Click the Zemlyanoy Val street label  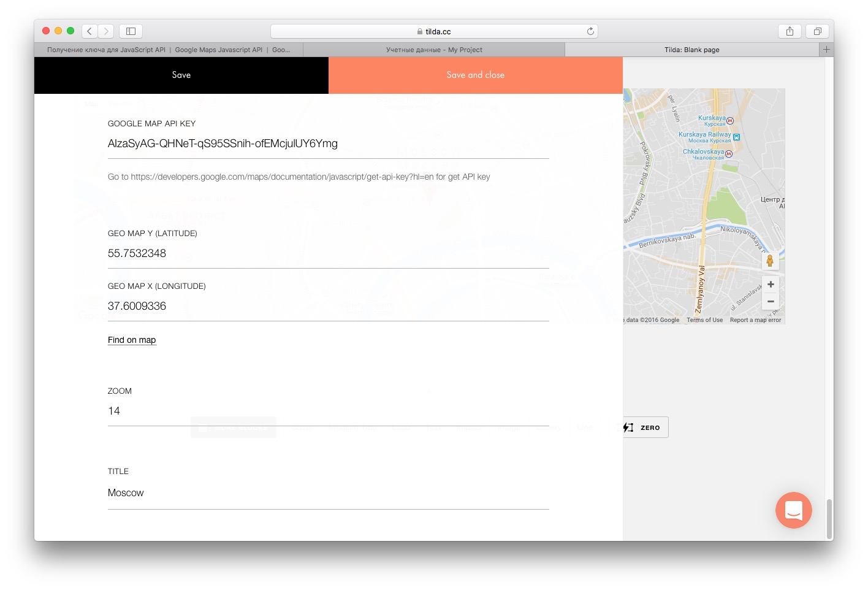[701, 289]
